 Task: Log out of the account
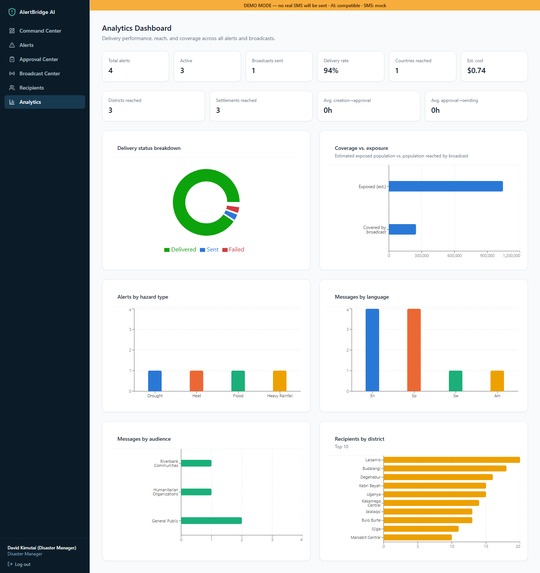pos(19,564)
